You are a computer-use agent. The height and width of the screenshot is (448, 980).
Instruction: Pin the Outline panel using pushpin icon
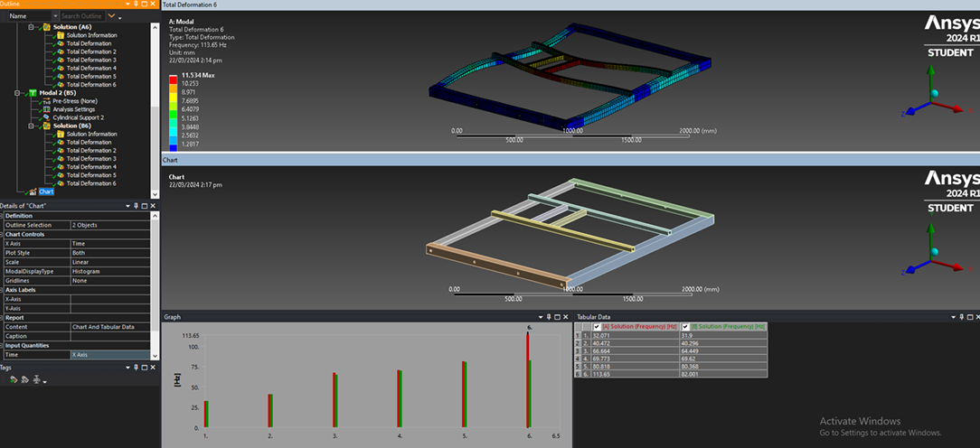[x=136, y=5]
